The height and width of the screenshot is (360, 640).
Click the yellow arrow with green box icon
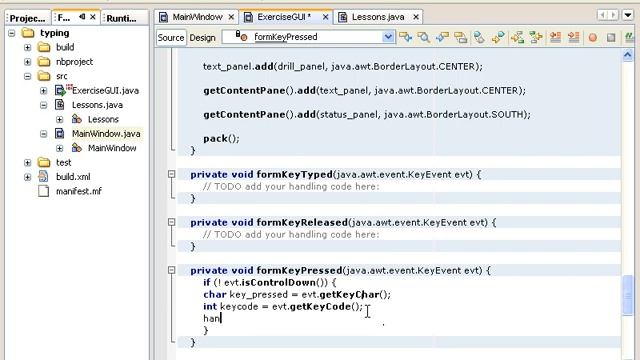coord(517,37)
